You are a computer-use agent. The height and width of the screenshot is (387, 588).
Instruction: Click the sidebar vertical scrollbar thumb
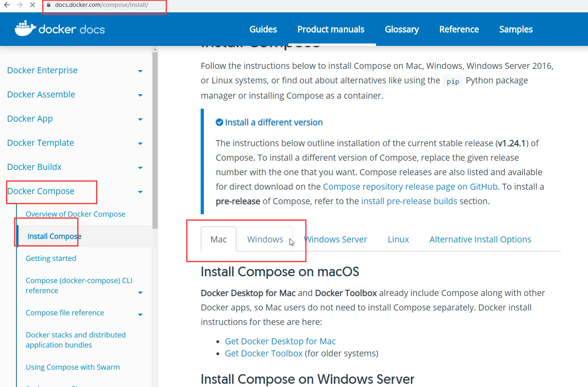(x=155, y=140)
